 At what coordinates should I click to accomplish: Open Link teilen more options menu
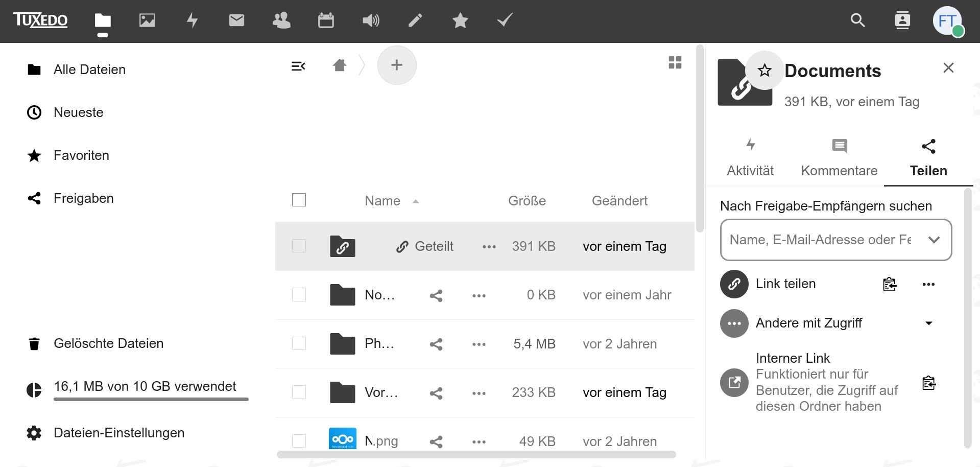click(x=928, y=284)
